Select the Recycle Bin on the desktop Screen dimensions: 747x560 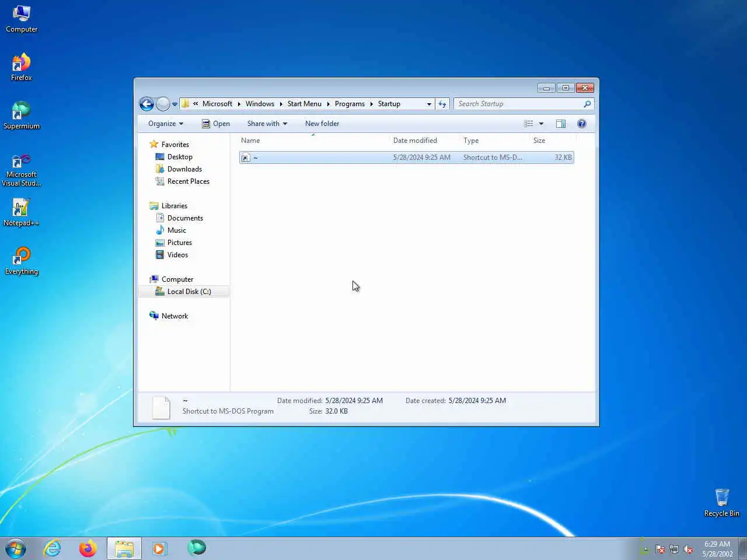click(x=722, y=503)
